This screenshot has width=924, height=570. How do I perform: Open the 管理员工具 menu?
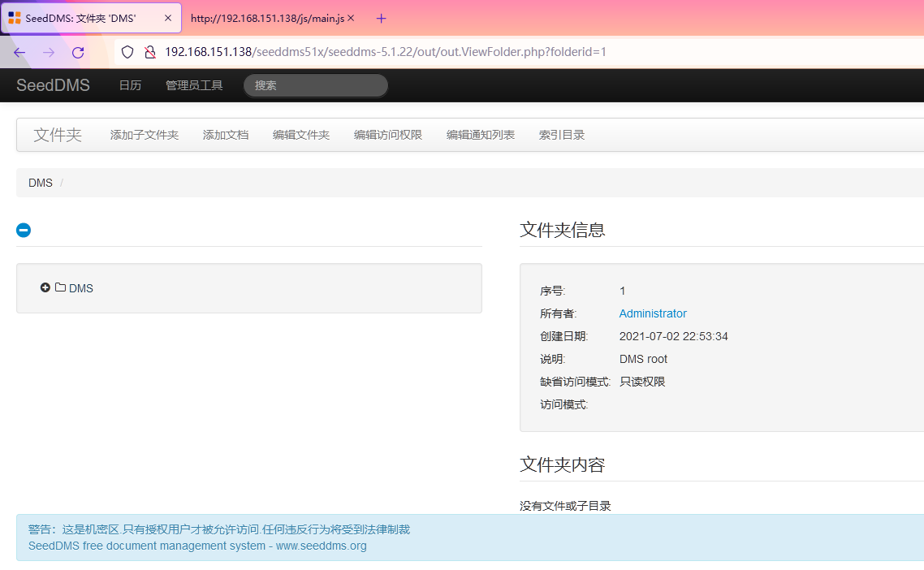coord(194,85)
